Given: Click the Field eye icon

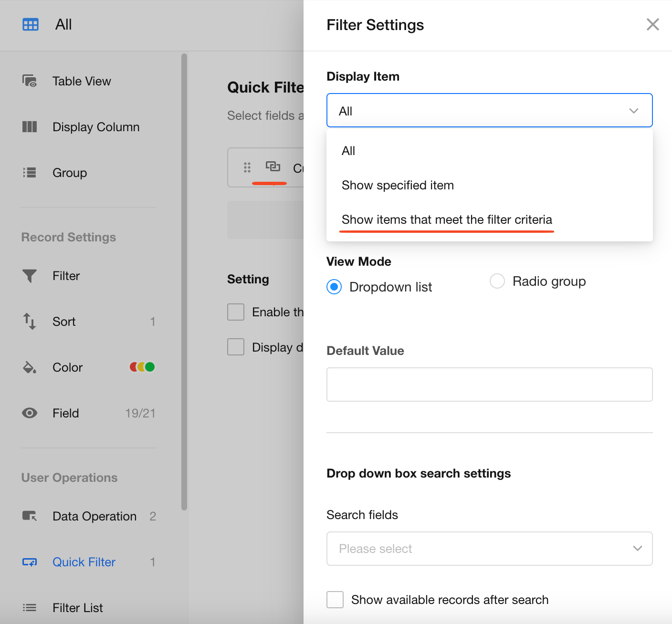Looking at the screenshot, I should pyautogui.click(x=30, y=413).
